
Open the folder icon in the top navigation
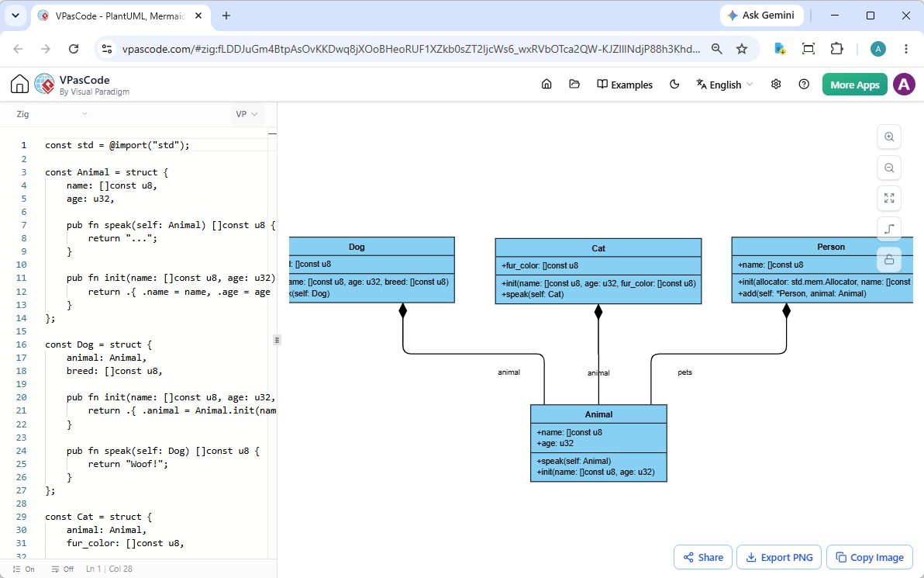pos(574,85)
